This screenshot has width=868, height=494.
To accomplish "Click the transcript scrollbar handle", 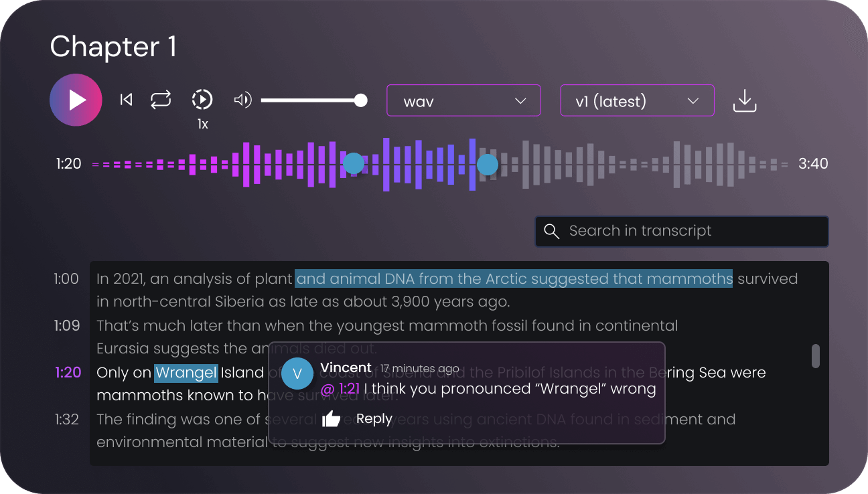I will tap(815, 356).
